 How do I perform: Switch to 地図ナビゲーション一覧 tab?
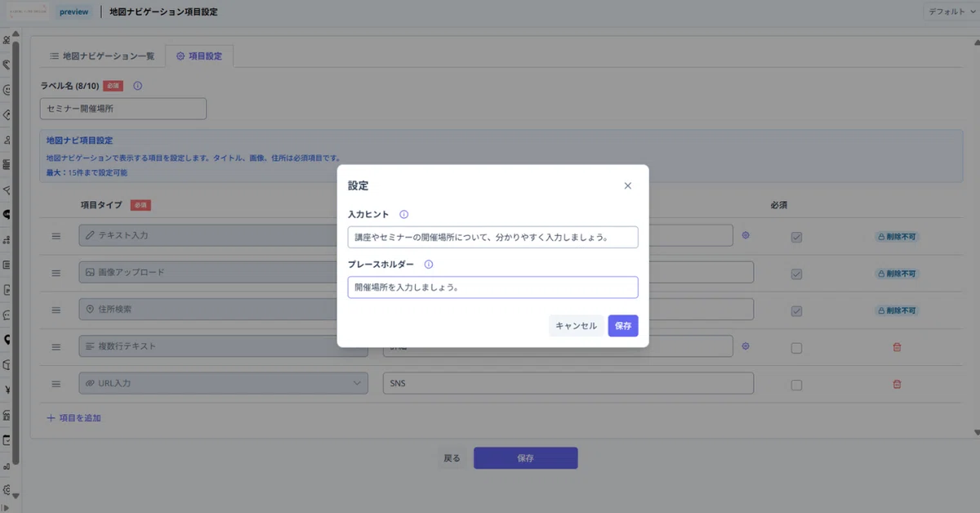point(102,56)
